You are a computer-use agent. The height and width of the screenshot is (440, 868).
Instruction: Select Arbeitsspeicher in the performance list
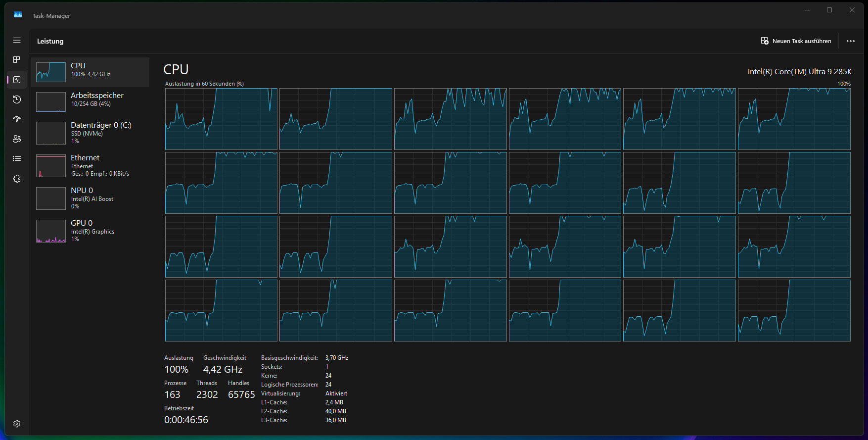point(91,102)
